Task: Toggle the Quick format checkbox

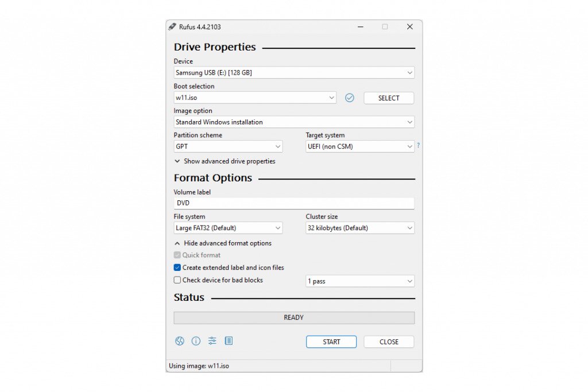Action: click(x=177, y=255)
